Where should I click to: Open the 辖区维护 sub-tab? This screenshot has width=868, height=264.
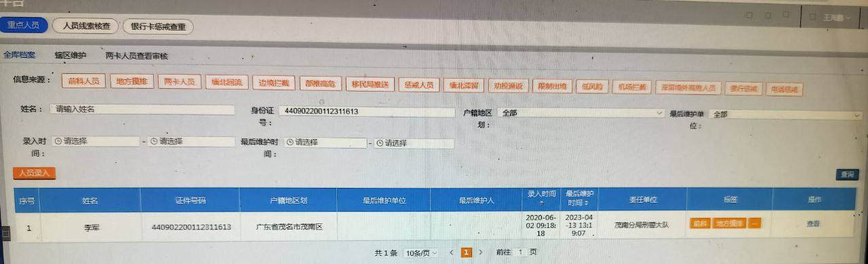[x=71, y=55]
